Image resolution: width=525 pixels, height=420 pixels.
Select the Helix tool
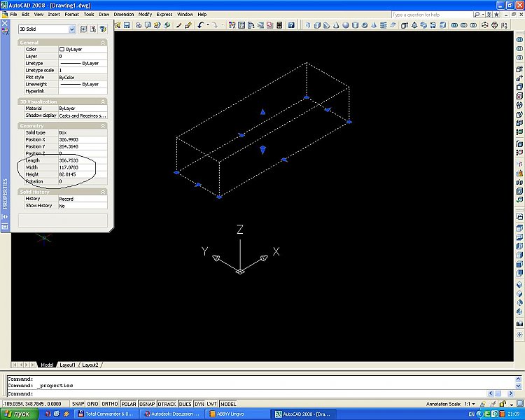pos(384,25)
